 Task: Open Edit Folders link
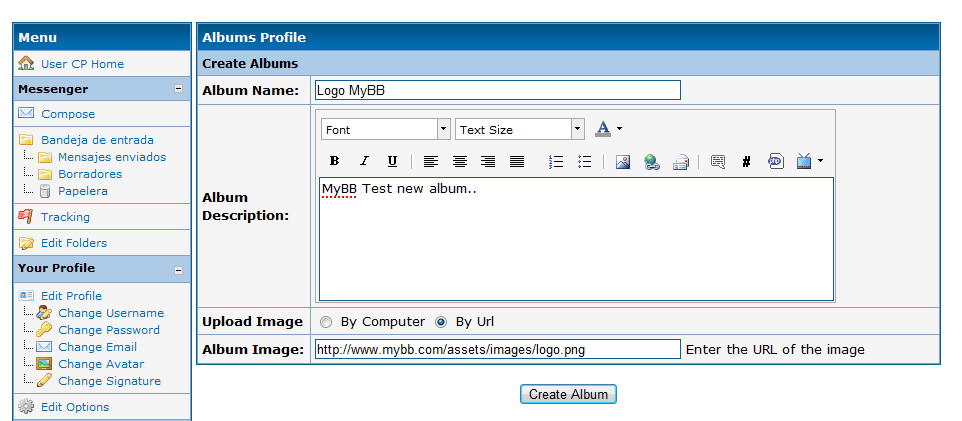74,243
